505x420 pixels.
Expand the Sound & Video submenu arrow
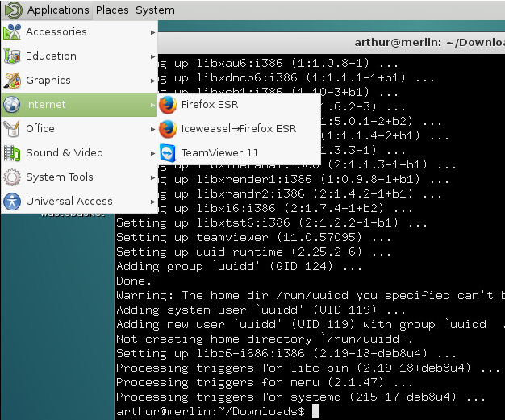(x=152, y=153)
